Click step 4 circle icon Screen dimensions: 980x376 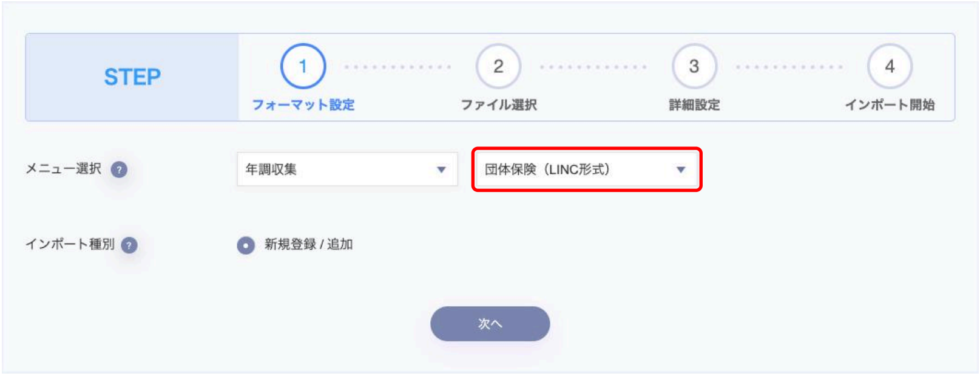tap(890, 66)
